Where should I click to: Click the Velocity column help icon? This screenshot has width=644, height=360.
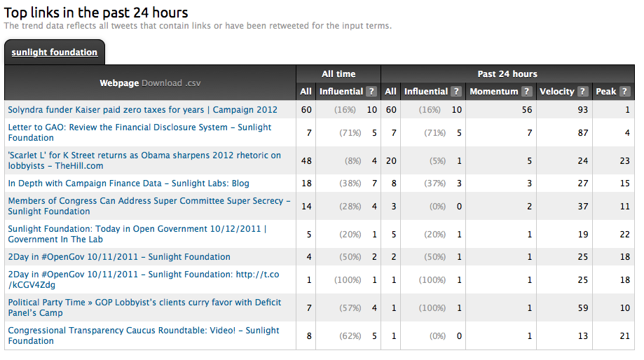(583, 92)
